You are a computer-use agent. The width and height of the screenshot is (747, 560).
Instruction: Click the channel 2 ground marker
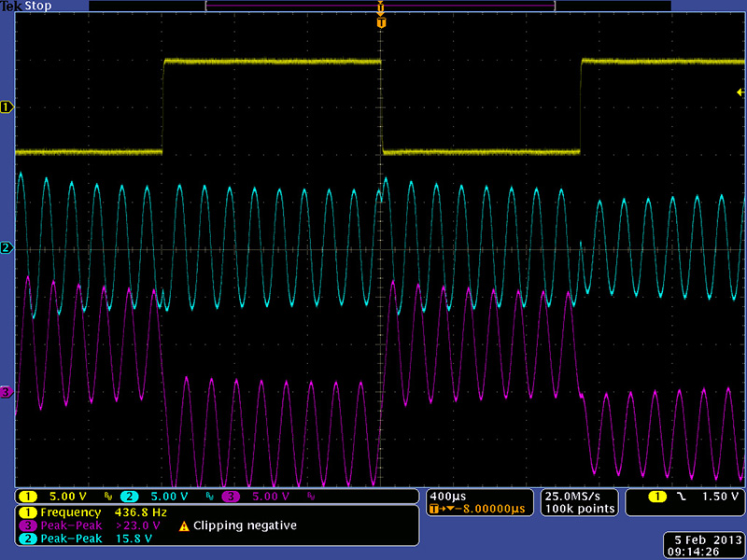click(7, 247)
